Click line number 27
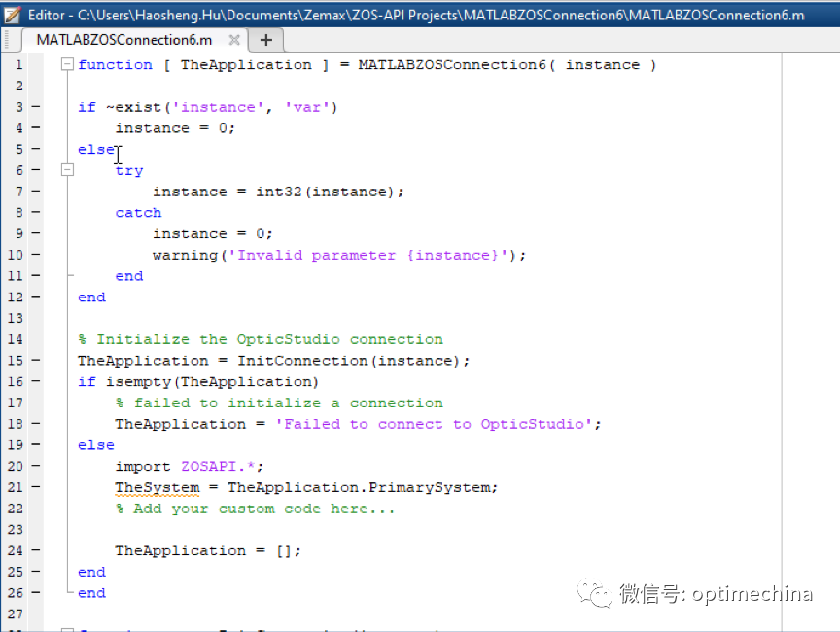 tap(16, 614)
